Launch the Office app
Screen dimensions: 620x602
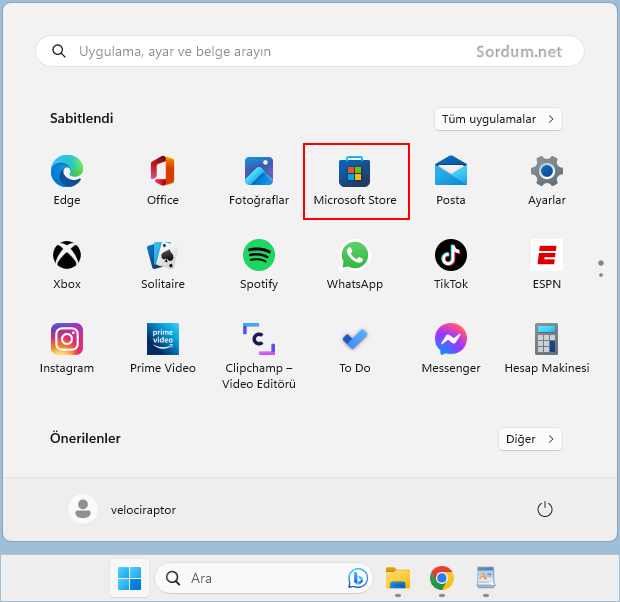click(163, 180)
